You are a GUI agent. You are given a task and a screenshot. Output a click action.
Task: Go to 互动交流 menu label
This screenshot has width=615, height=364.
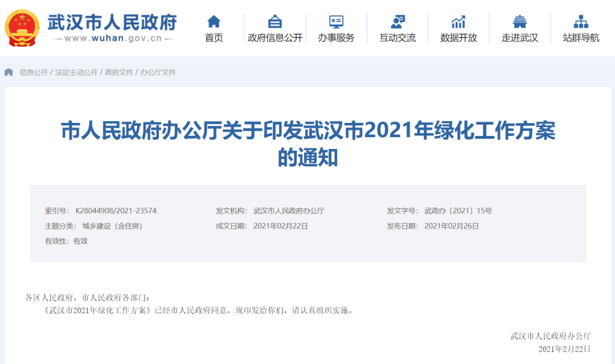coord(397,38)
